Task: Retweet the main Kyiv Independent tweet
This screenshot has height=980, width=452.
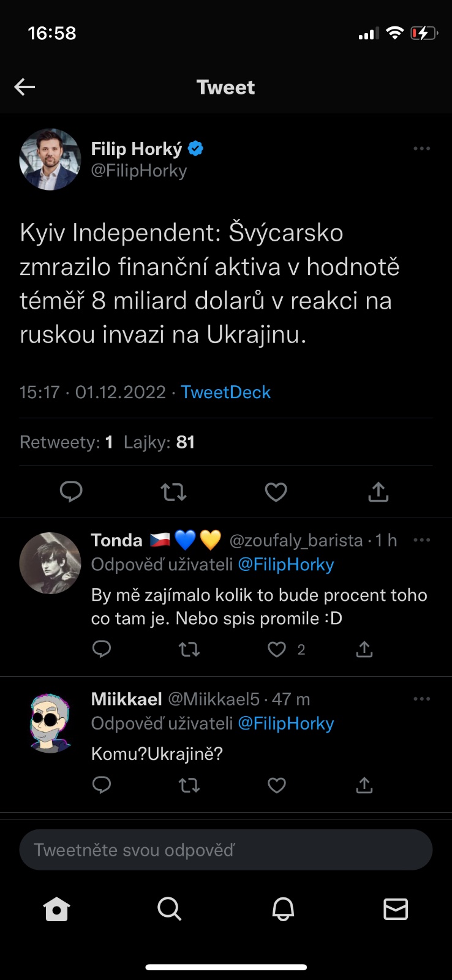Action: pos(173,491)
